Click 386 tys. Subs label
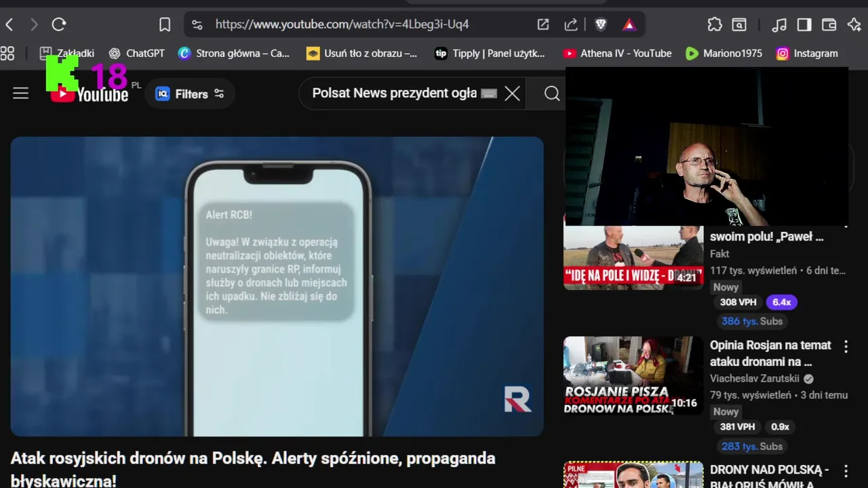Viewport: 868px width, 488px height. click(x=752, y=321)
